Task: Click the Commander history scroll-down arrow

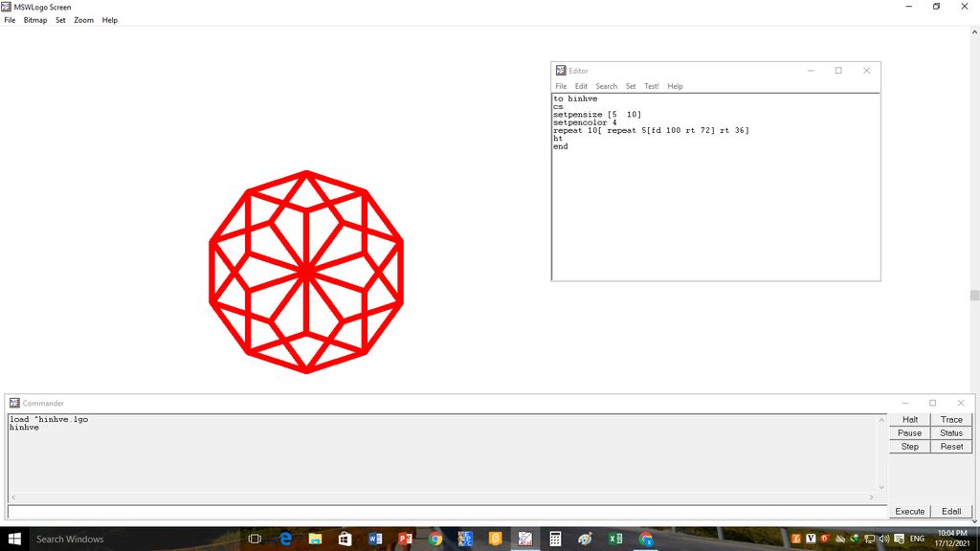Action: (881, 487)
